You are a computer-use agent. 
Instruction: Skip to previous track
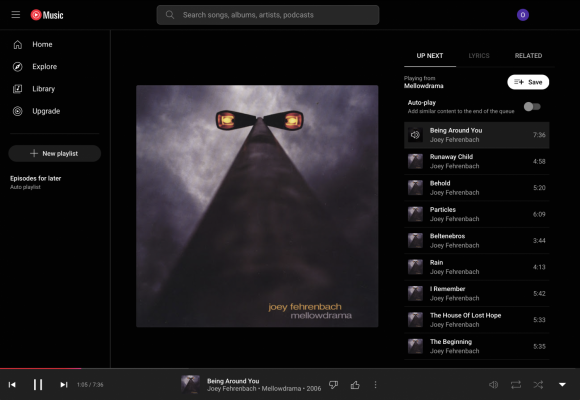pos(12,385)
